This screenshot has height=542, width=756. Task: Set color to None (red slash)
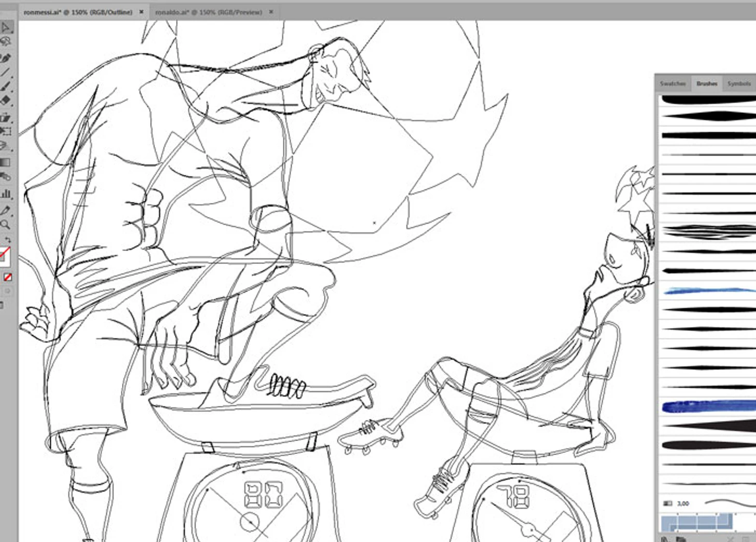(x=8, y=277)
